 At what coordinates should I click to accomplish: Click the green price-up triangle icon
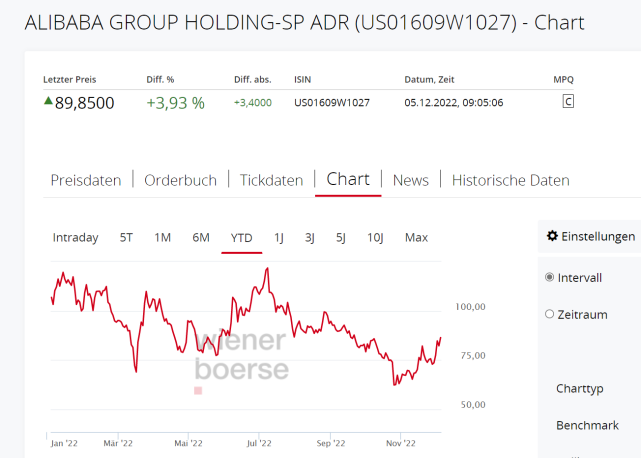(x=47, y=101)
